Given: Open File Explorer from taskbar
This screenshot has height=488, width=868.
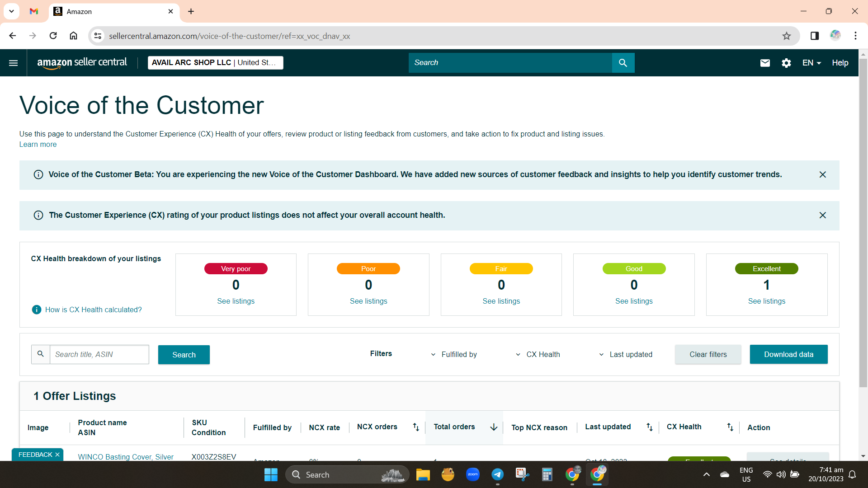Looking at the screenshot, I should (x=423, y=474).
